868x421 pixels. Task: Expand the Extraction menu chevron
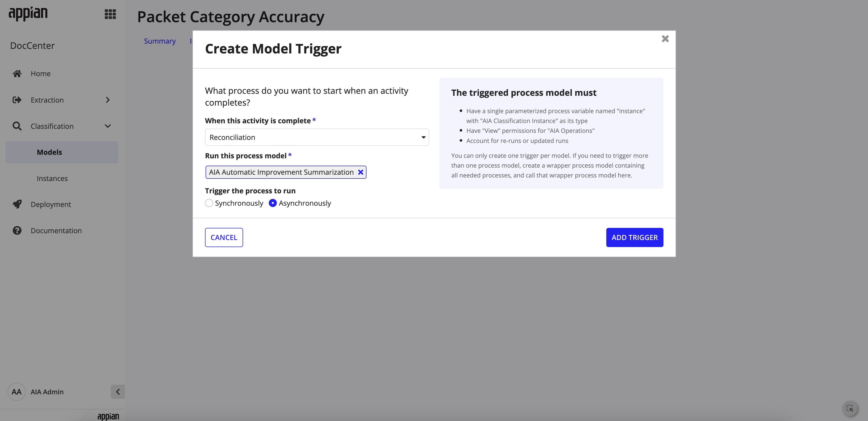(108, 100)
